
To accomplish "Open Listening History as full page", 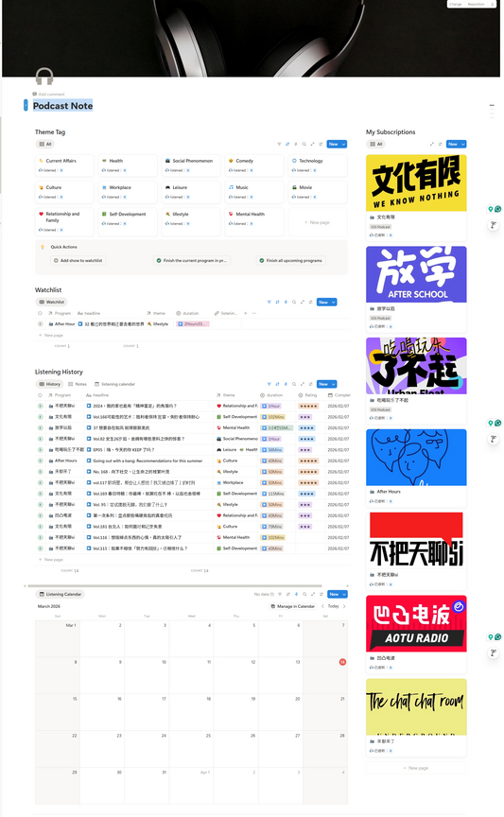I will click(303, 384).
